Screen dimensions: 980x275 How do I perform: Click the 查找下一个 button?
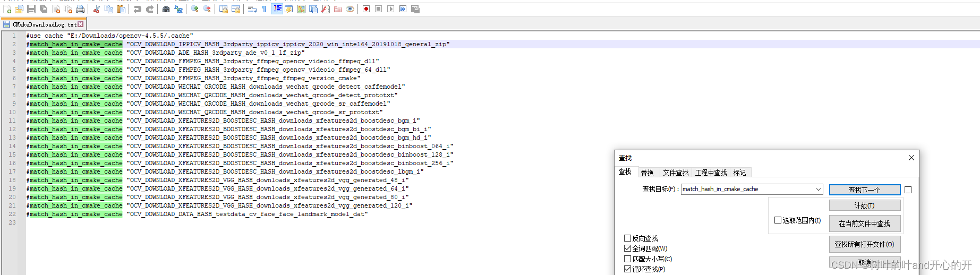click(x=865, y=190)
